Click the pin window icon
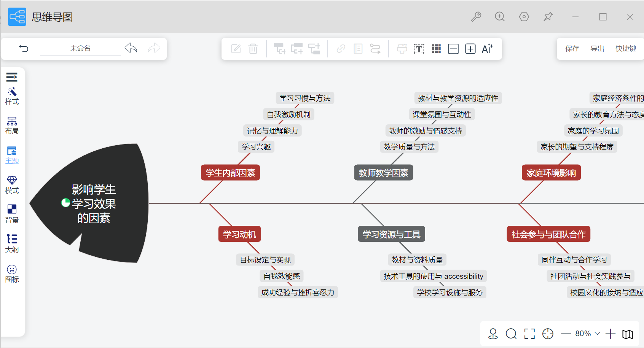The width and height of the screenshot is (644, 348). click(548, 17)
